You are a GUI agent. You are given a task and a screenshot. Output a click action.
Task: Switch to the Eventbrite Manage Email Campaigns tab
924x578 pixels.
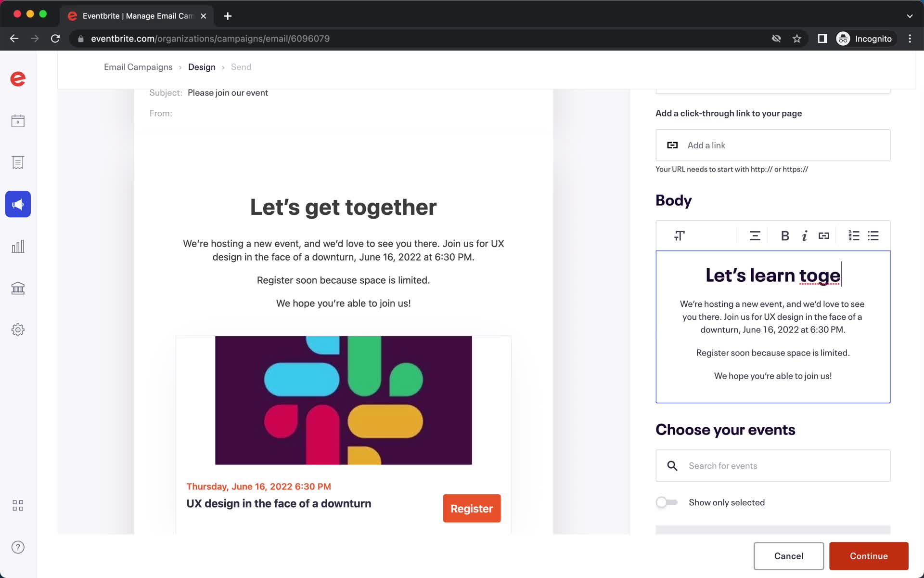(x=137, y=16)
